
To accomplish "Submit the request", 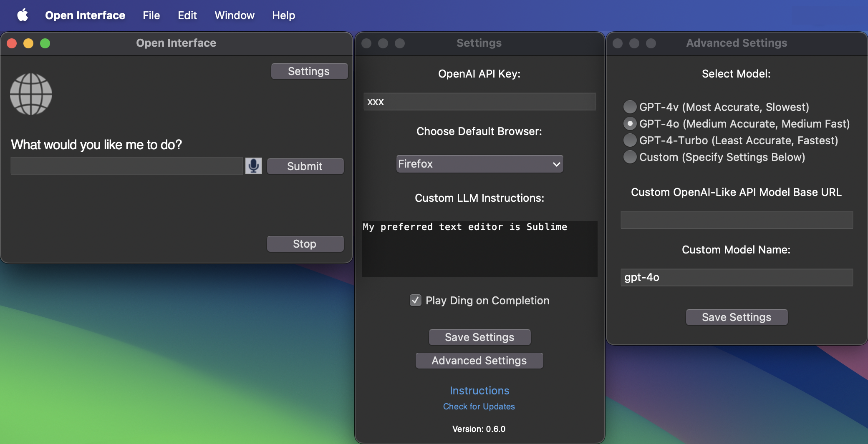I will pyautogui.click(x=305, y=166).
